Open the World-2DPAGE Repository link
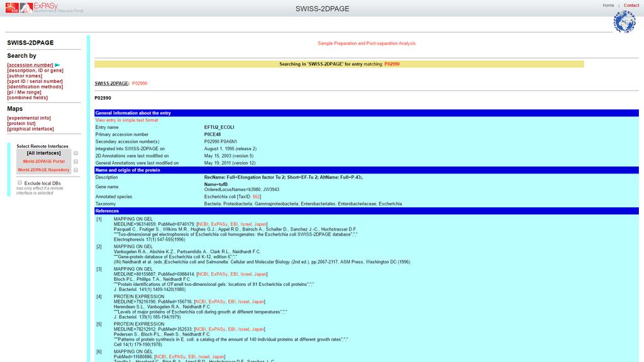The image size is (644, 362). click(x=43, y=170)
